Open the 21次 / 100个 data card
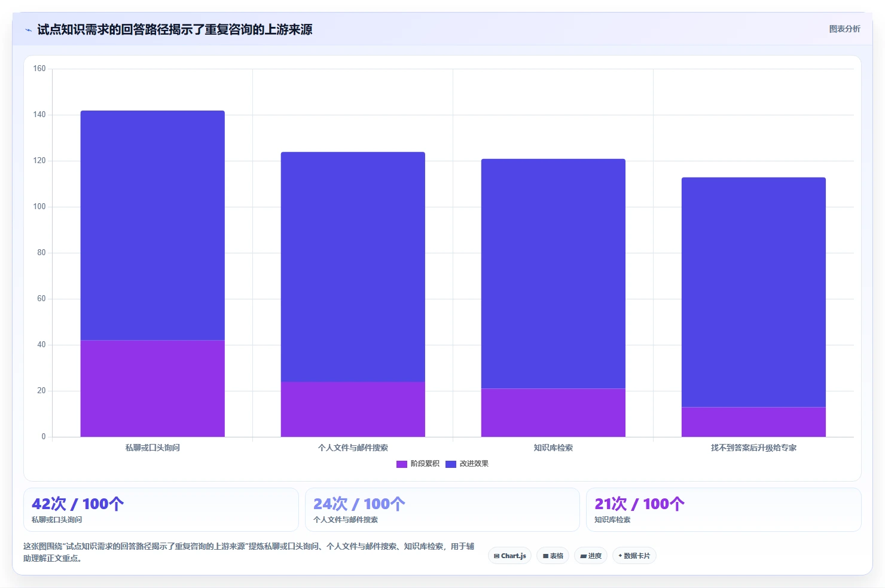The height and width of the screenshot is (588, 885). tap(724, 510)
